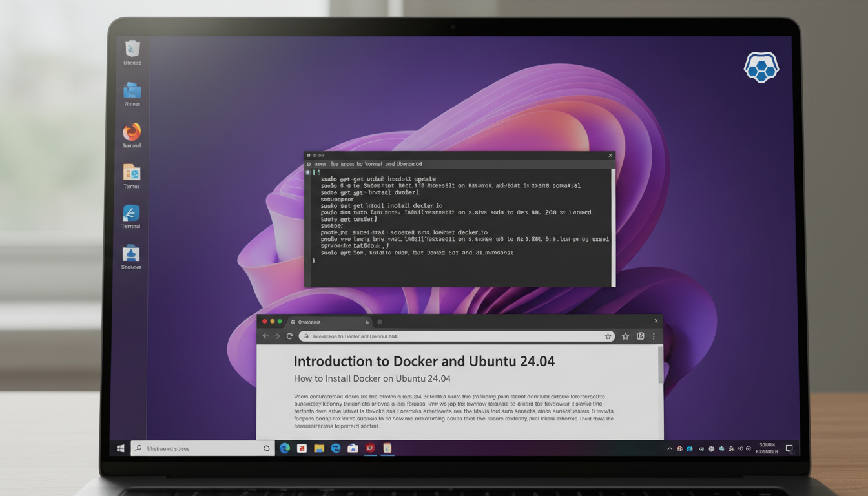This screenshot has width=868, height=496.
Task: Click the blue hexagon logo on desktop
Action: coord(761,67)
